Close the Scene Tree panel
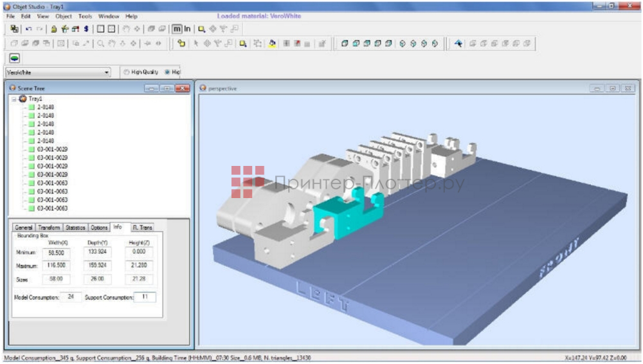The height and width of the screenshot is (364, 643). [x=182, y=88]
